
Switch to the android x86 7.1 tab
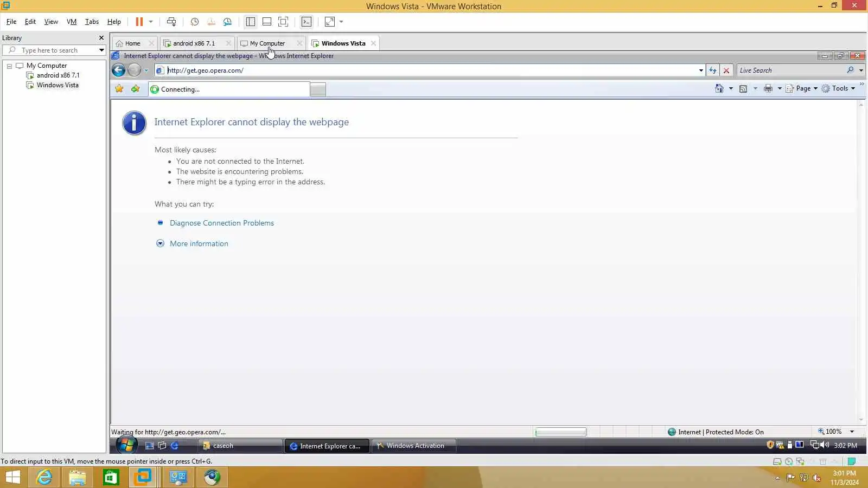coord(194,43)
